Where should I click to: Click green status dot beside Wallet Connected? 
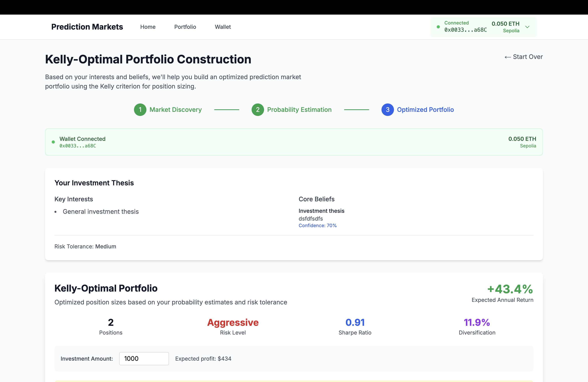pyautogui.click(x=53, y=142)
